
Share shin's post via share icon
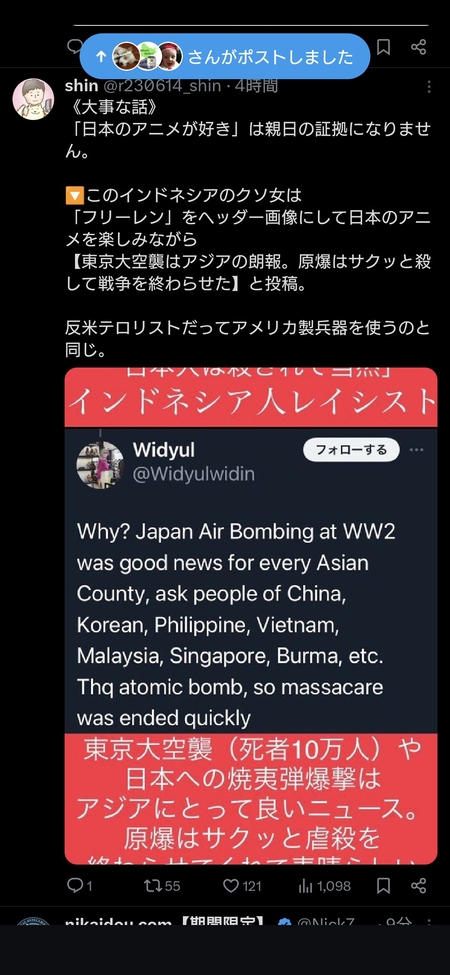click(x=419, y=885)
